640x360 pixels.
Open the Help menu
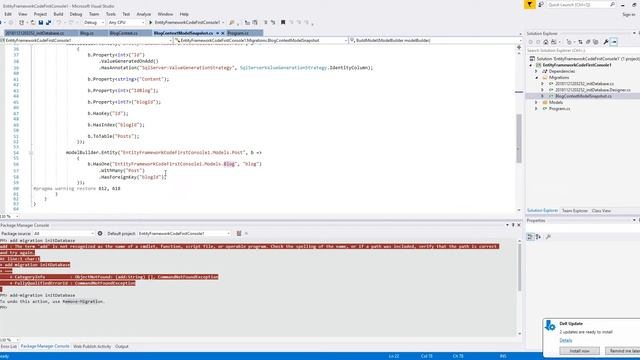coord(184,14)
